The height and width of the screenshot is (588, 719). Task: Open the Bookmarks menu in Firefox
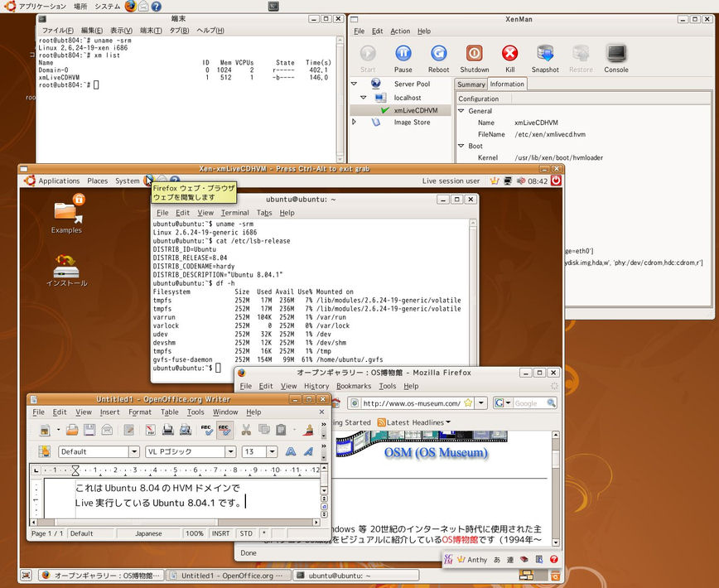(x=354, y=386)
